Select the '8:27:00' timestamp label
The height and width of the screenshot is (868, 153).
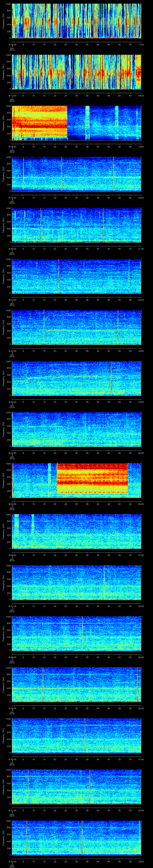click(x=12, y=606)
